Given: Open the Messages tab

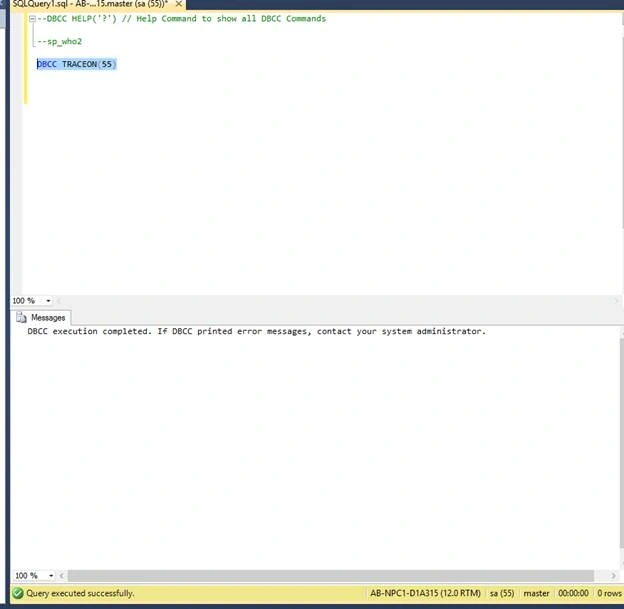Looking at the screenshot, I should 41,318.
